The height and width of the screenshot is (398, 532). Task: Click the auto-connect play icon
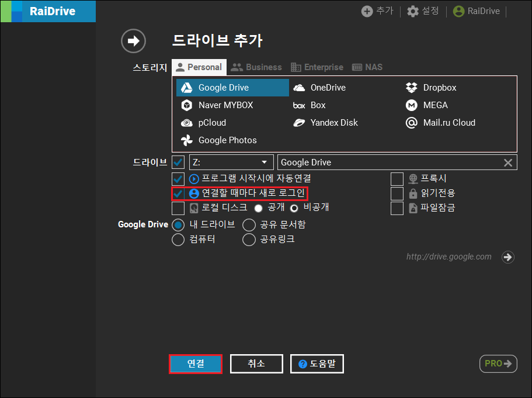pos(194,179)
